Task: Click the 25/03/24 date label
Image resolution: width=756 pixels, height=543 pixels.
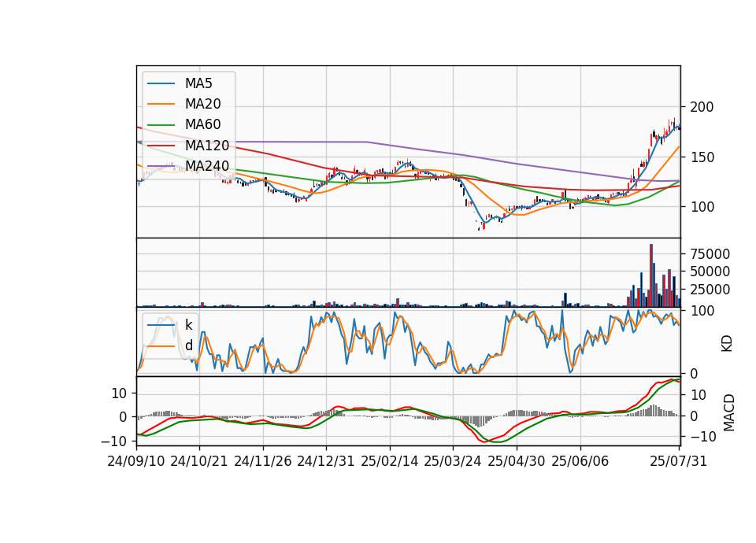Action: (453, 461)
